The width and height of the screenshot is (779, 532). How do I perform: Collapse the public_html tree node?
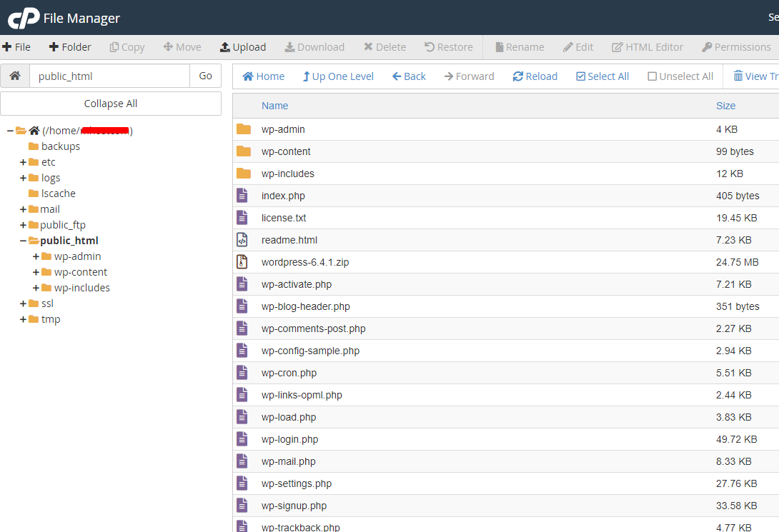click(x=24, y=241)
